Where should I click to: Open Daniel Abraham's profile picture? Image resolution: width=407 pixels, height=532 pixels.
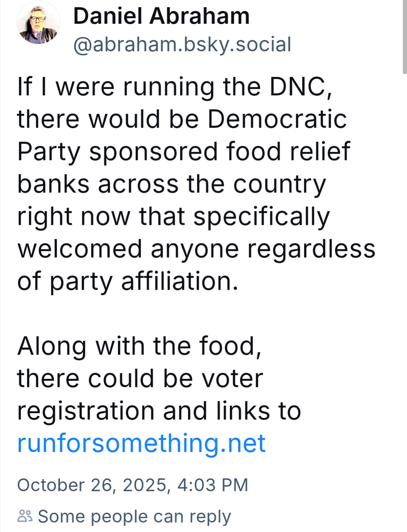[x=38, y=22]
